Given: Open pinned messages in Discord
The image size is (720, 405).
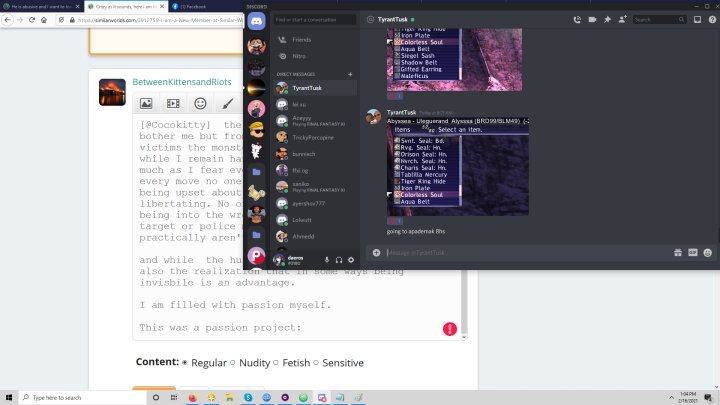Looking at the screenshot, I should pos(607,20).
